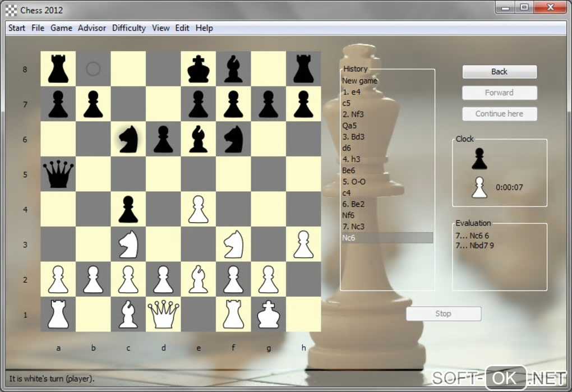Select the white pawn on e4
The image size is (572, 392).
click(x=199, y=209)
